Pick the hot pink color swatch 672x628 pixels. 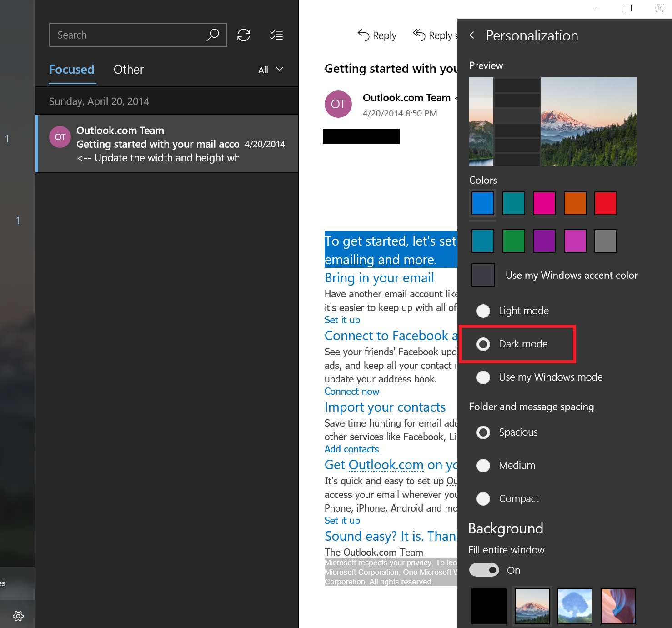(544, 203)
